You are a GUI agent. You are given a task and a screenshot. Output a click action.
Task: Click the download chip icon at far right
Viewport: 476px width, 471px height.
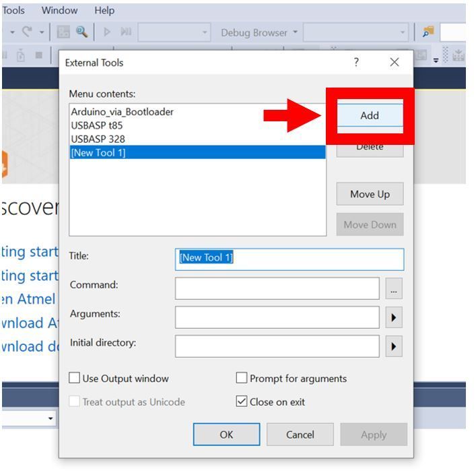458,55
